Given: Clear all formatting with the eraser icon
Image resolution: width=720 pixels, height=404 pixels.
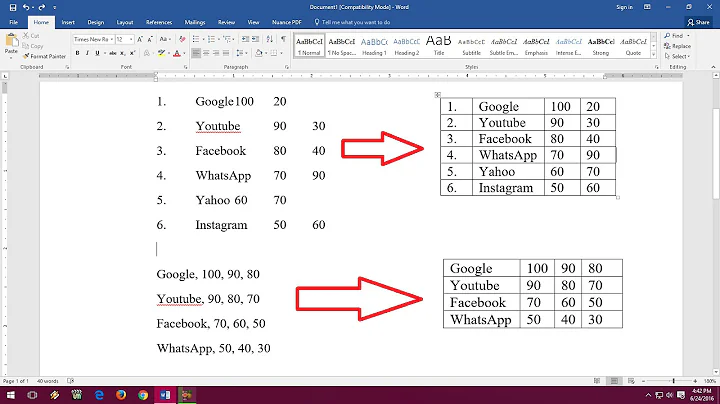Looking at the screenshot, I should coord(182,39).
